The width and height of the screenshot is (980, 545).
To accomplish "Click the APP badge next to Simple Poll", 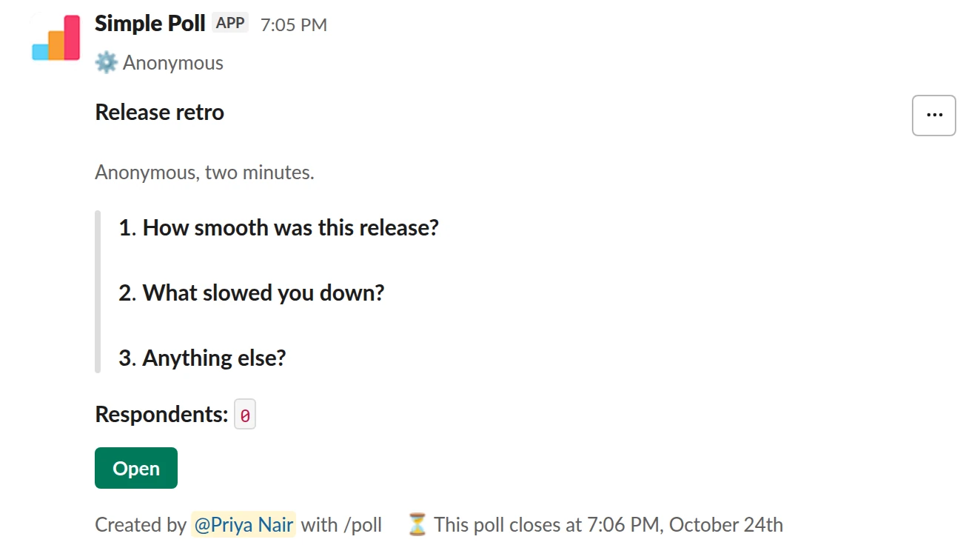I will click(230, 23).
